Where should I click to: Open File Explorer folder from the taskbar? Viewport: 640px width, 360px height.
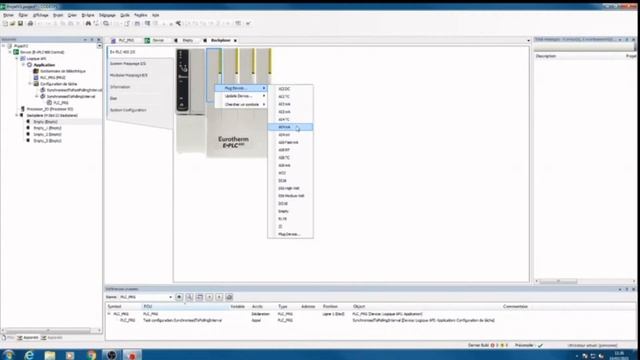point(50,355)
